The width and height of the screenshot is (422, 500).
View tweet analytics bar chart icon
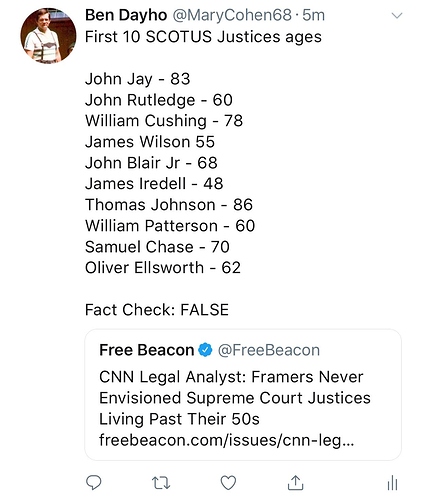click(x=392, y=483)
